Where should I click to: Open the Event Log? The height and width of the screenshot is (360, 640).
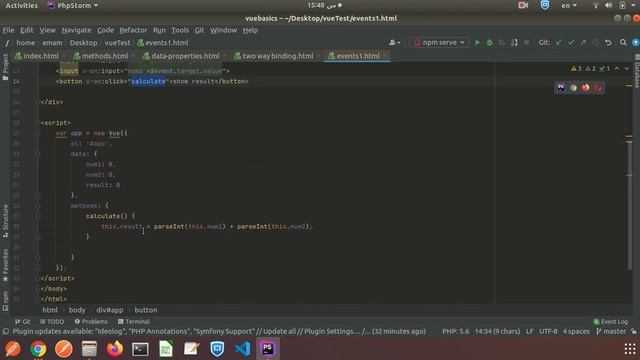pyautogui.click(x=611, y=322)
